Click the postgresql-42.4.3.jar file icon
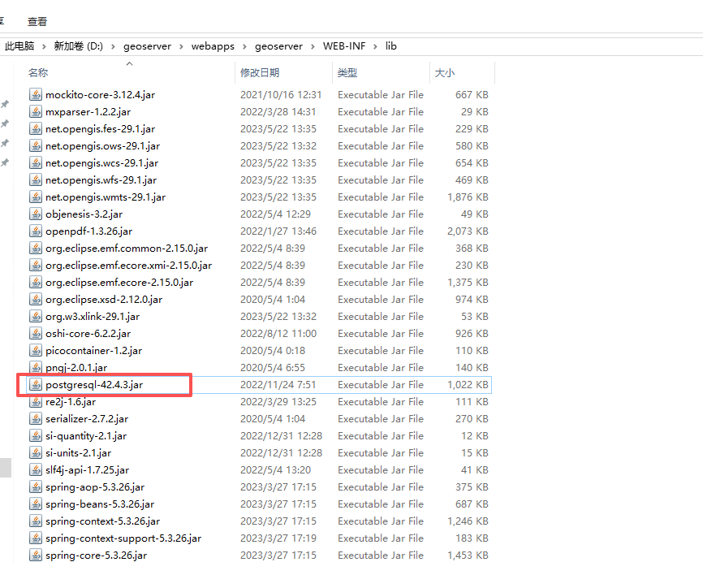This screenshot has height=588, width=703. 36,384
